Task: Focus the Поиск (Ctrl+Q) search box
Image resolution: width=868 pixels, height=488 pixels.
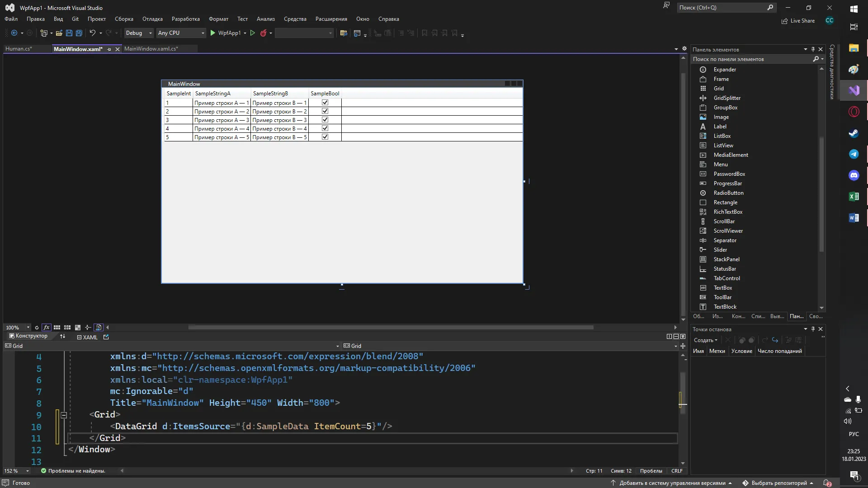Action: point(726,8)
